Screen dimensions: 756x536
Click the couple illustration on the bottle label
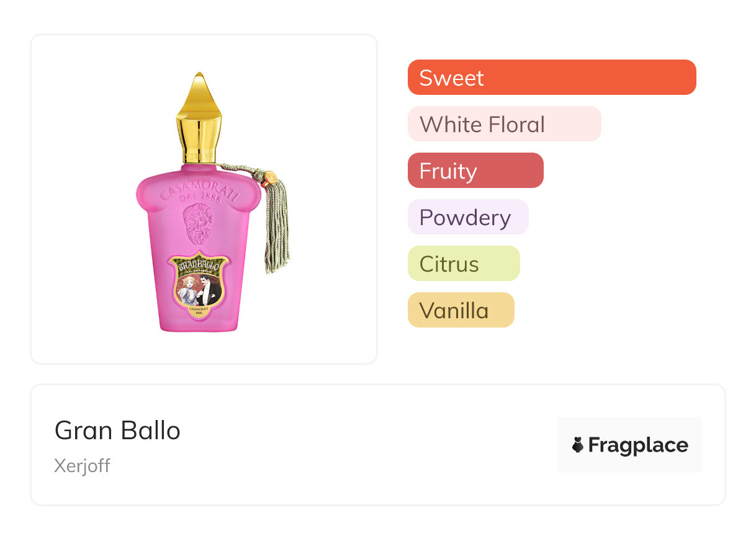point(199,288)
